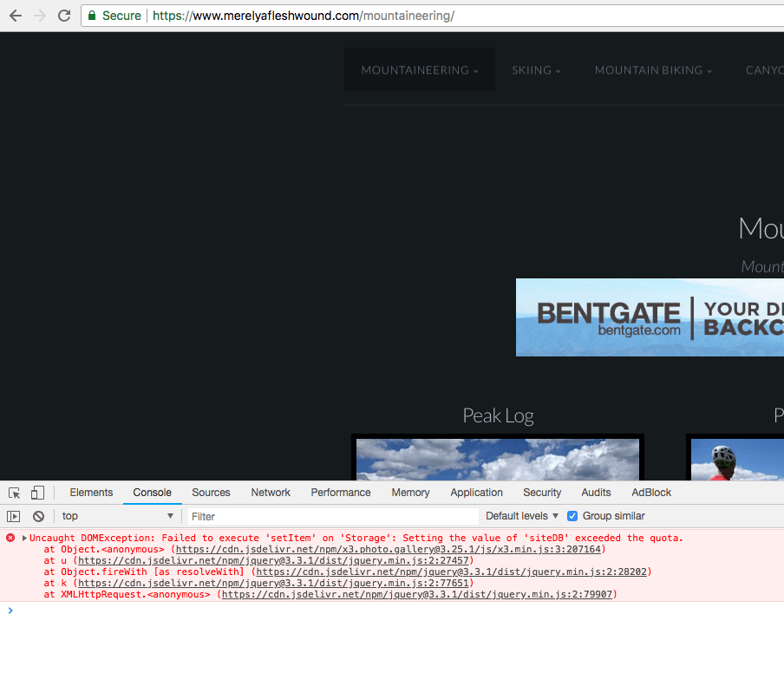Viewport: 784px width, 673px height.
Task: Switch to the Network tab
Action: point(271,493)
